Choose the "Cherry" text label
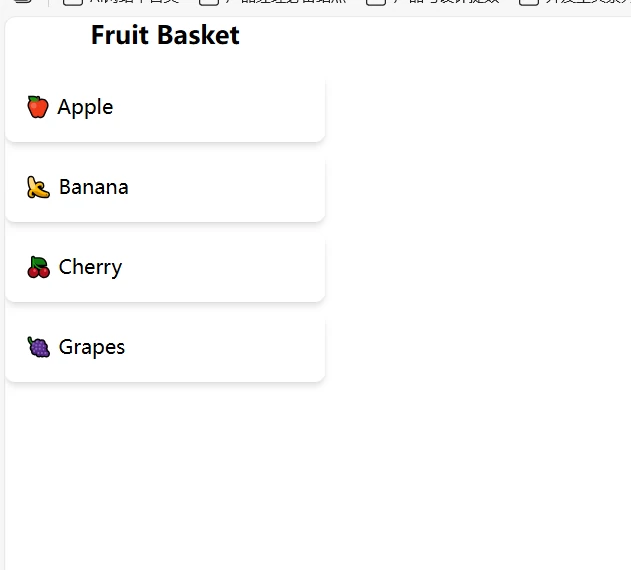This screenshot has width=631, height=570. (x=90, y=267)
